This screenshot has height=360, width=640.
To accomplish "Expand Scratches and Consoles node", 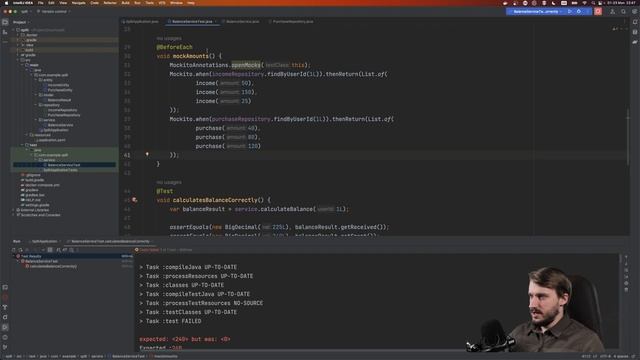I will (x=13, y=215).
